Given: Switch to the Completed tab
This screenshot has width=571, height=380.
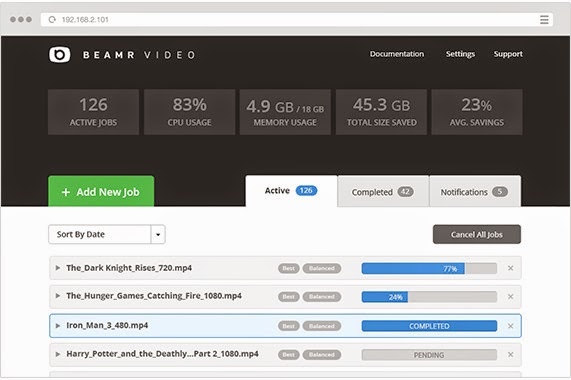Looking at the screenshot, I should tap(383, 191).
